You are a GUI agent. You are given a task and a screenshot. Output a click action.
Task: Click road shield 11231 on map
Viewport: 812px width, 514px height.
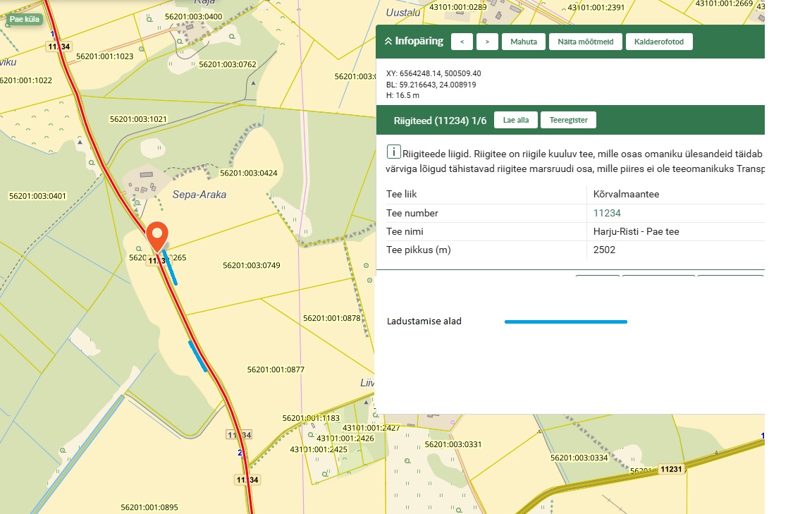pos(671,469)
